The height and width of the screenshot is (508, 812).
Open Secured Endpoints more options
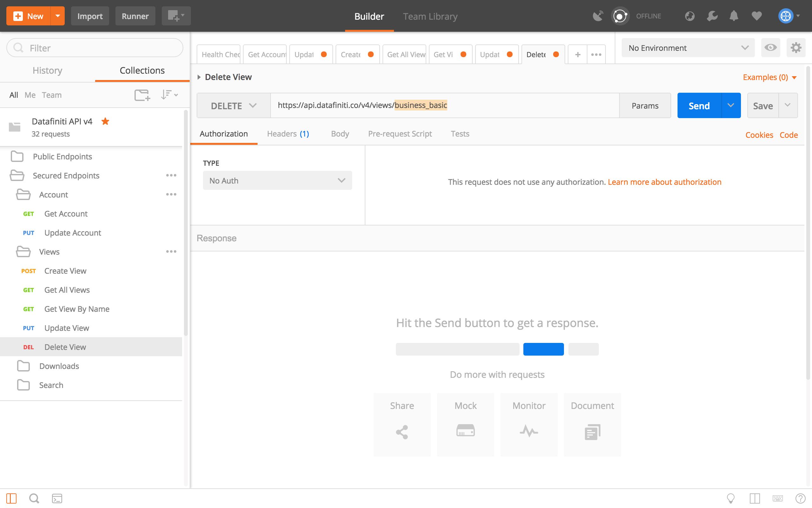171,175
